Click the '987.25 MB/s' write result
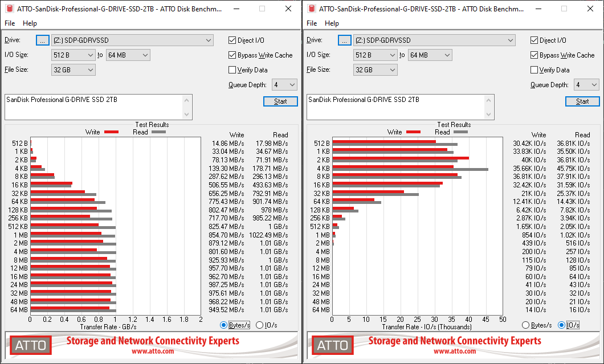Viewport: 604px width, 364px height. [227, 285]
